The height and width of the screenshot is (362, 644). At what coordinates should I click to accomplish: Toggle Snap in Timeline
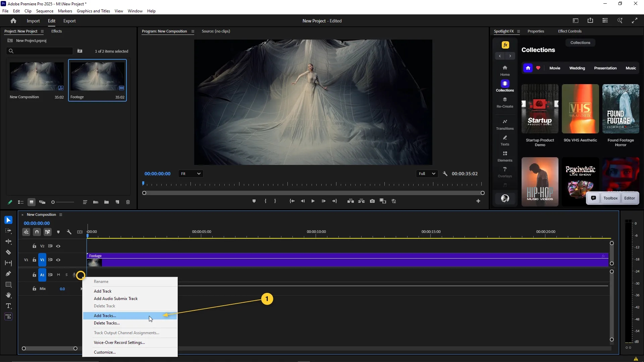[x=37, y=232]
